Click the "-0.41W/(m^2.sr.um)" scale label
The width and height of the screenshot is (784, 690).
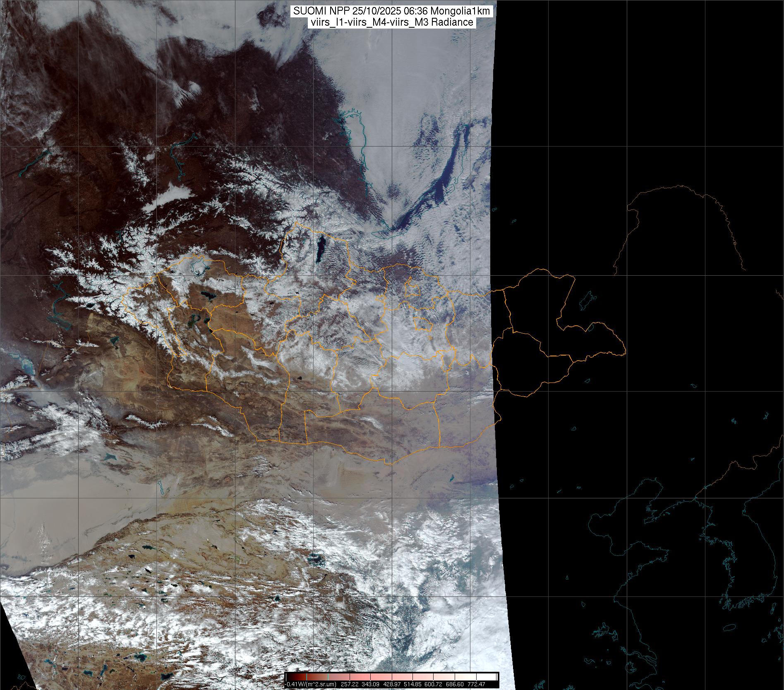point(311,684)
